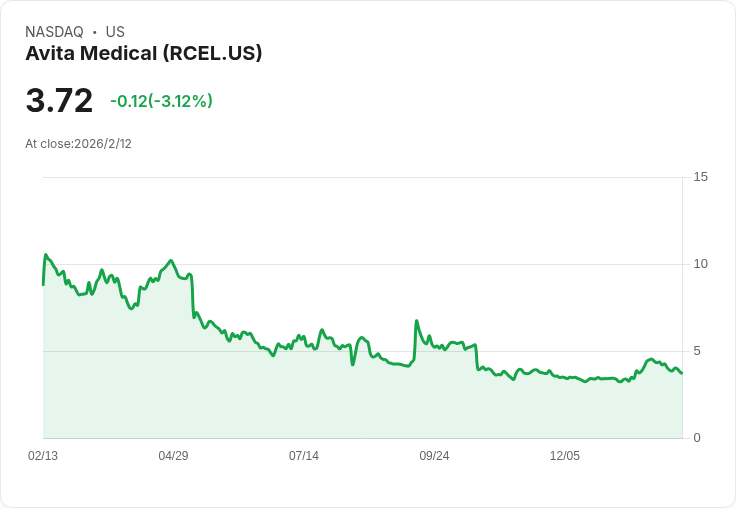Click the final data point of the line
736x508 pixels.
(682, 373)
